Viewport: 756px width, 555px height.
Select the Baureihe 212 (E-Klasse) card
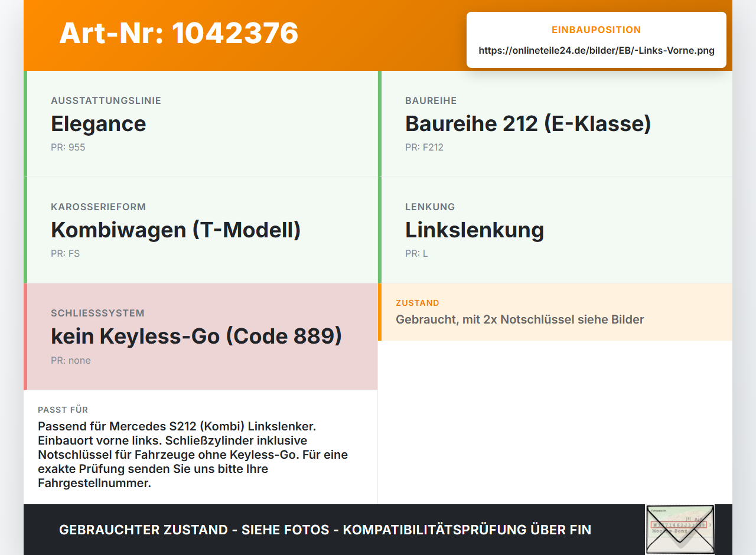pos(555,124)
